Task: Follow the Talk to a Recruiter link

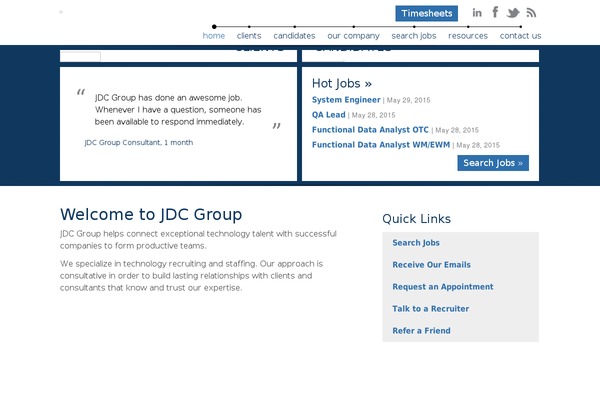Action: (430, 309)
